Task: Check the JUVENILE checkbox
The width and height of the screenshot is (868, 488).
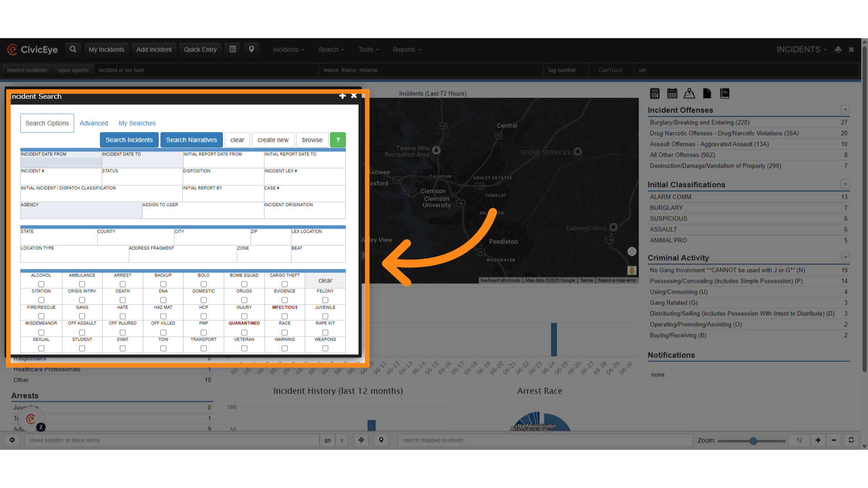Action: [x=325, y=316]
